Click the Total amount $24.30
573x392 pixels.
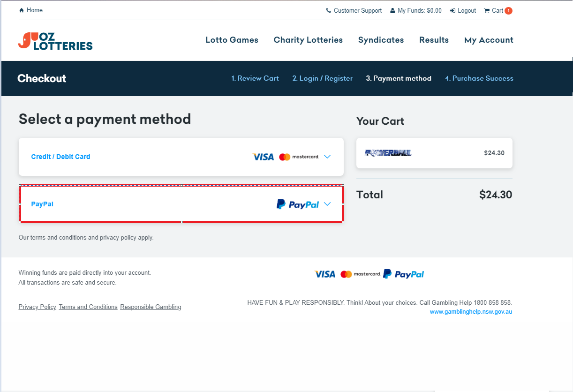(496, 195)
